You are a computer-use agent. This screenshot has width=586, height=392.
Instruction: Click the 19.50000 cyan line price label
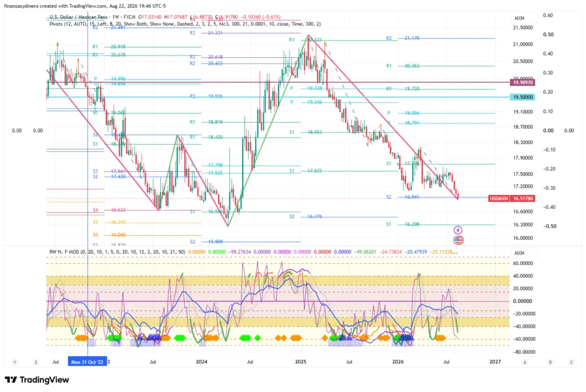pyautogui.click(x=522, y=97)
